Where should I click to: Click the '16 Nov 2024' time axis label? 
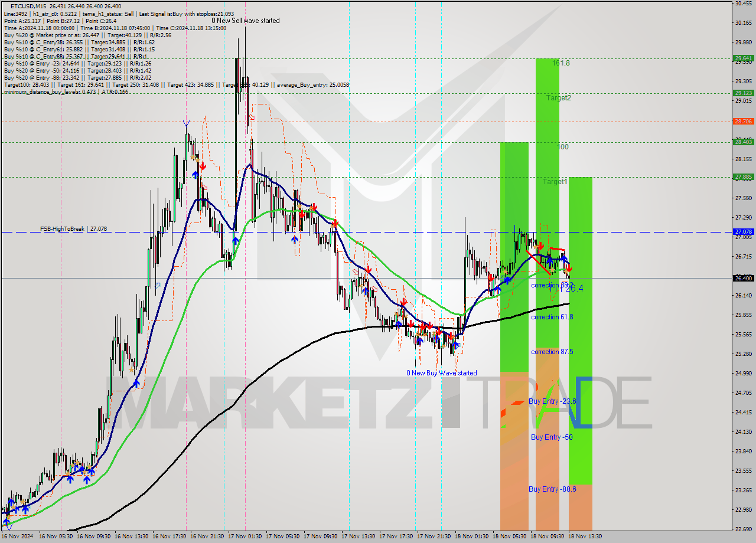pyautogui.click(x=18, y=537)
